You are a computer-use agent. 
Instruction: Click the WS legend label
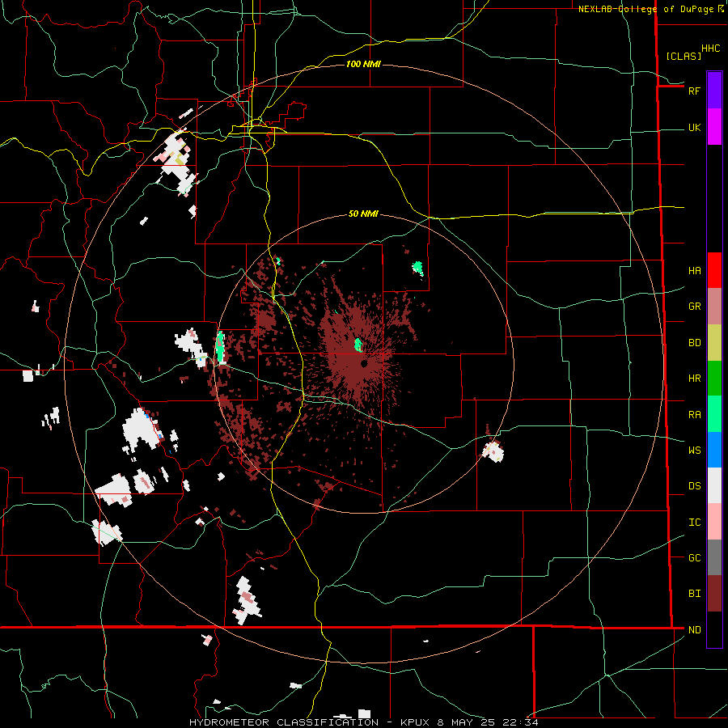point(694,451)
